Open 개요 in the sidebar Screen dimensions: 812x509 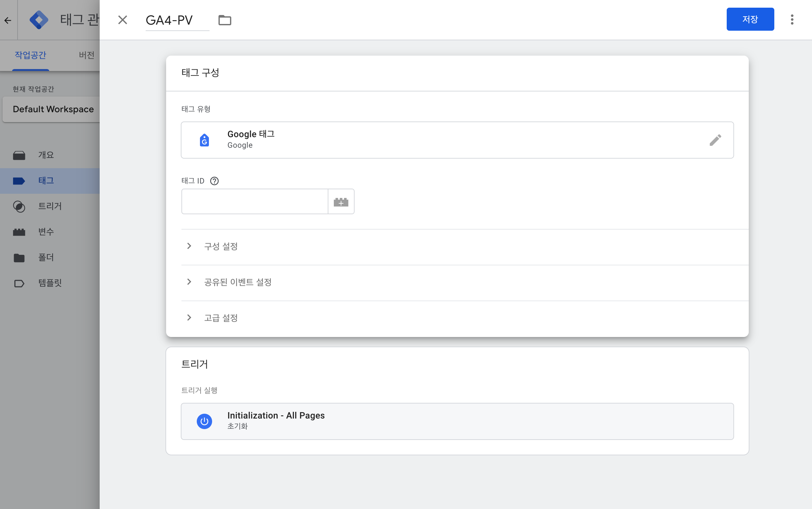pyautogui.click(x=50, y=155)
